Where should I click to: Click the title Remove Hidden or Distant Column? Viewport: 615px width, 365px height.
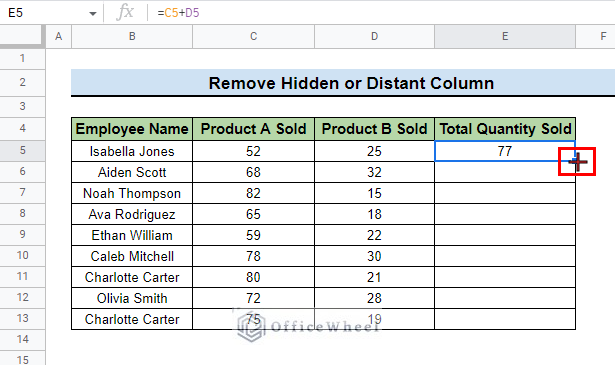point(351,83)
